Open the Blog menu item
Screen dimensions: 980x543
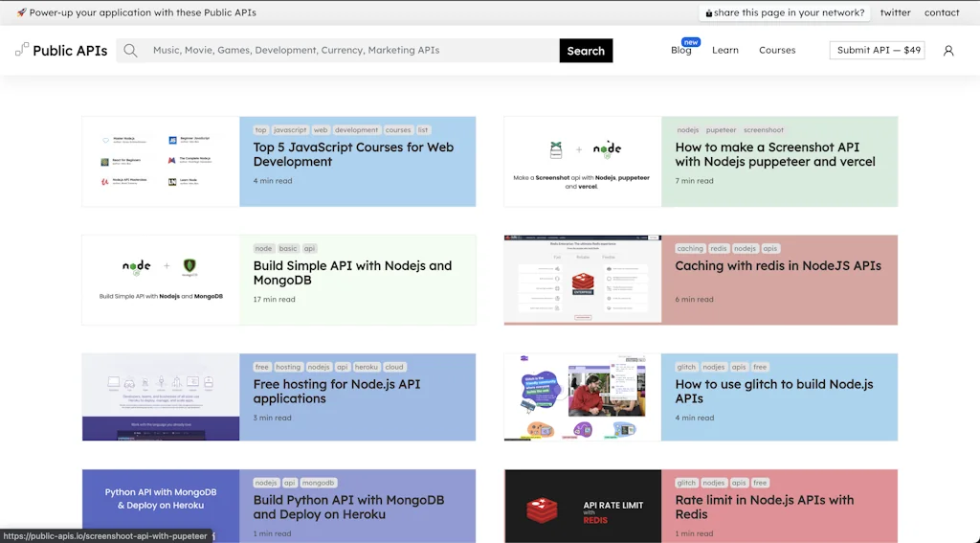click(x=680, y=50)
